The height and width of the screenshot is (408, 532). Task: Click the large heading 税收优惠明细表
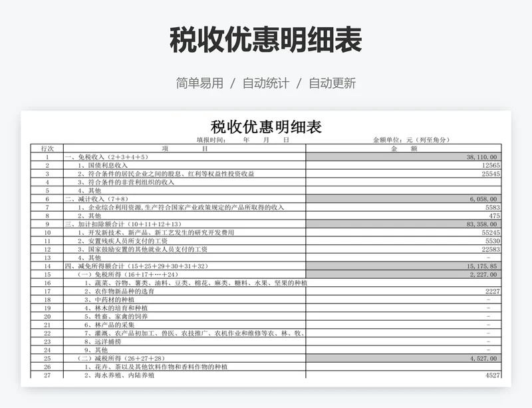pyautogui.click(x=265, y=40)
